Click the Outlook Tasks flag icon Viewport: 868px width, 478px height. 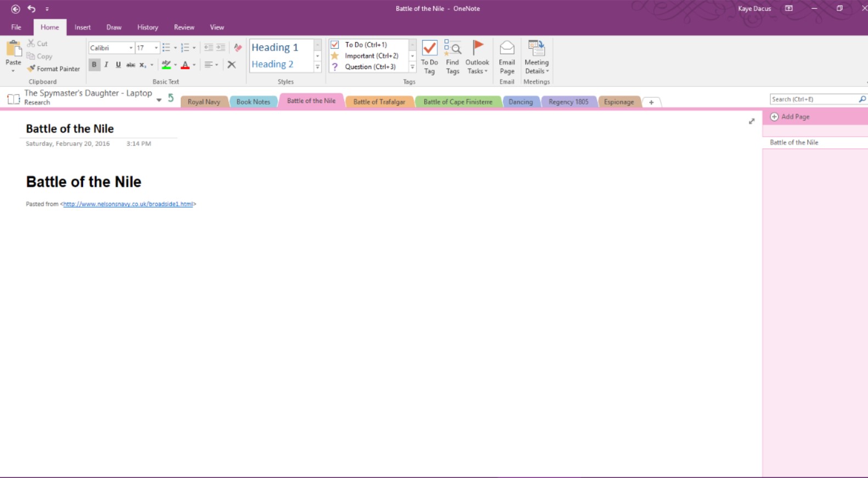(477, 48)
